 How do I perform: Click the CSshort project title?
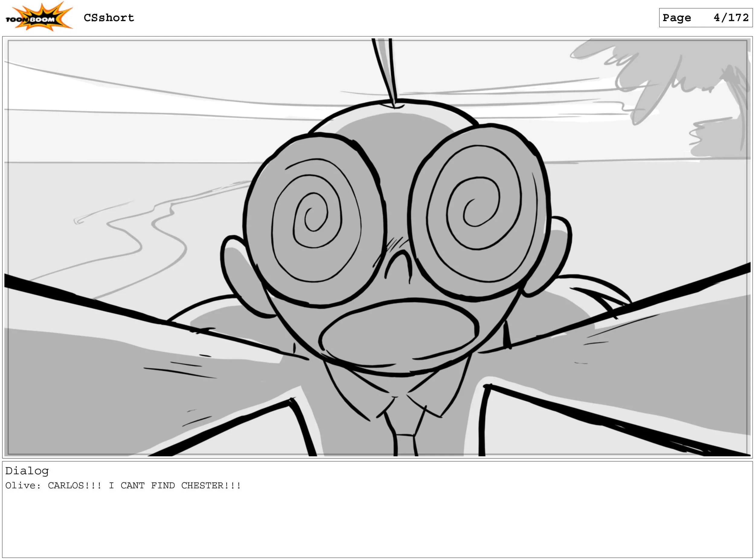(109, 18)
